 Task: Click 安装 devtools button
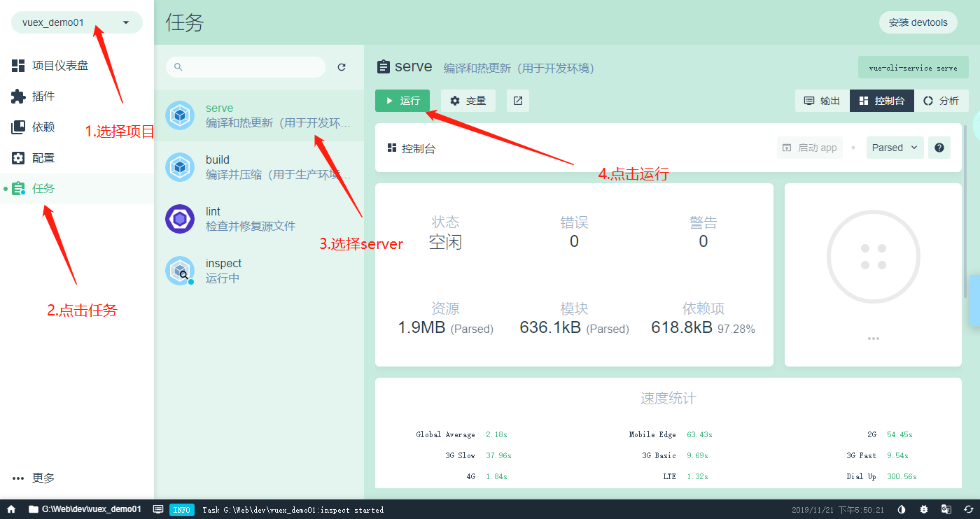[918, 22]
